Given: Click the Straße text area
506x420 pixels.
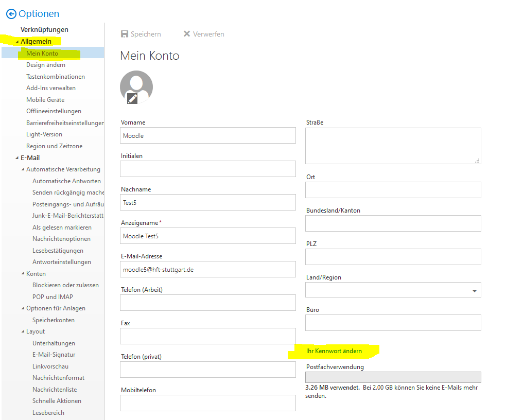Looking at the screenshot, I should [393, 146].
